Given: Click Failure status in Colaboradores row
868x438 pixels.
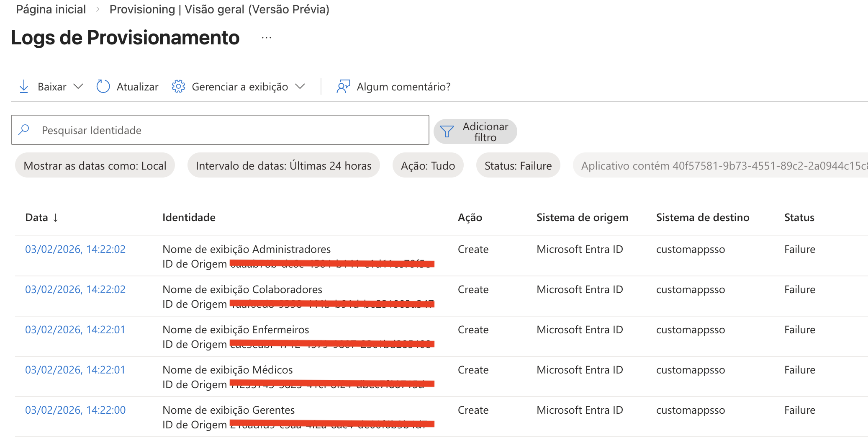Looking at the screenshot, I should click(x=800, y=289).
